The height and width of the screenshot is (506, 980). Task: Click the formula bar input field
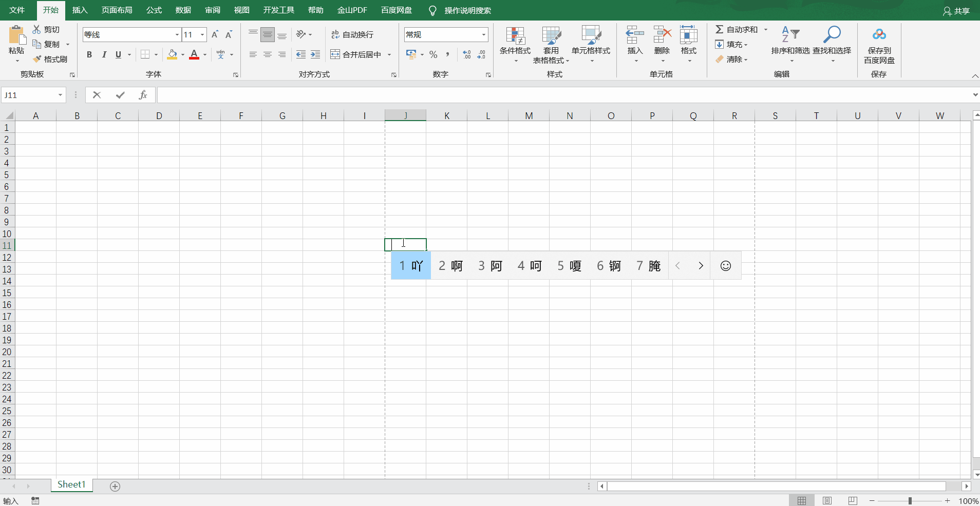[x=563, y=95]
